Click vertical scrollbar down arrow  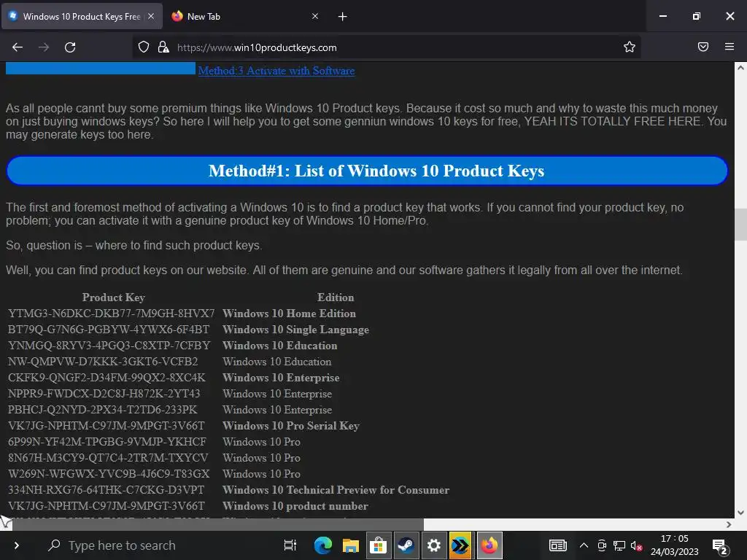point(740,513)
